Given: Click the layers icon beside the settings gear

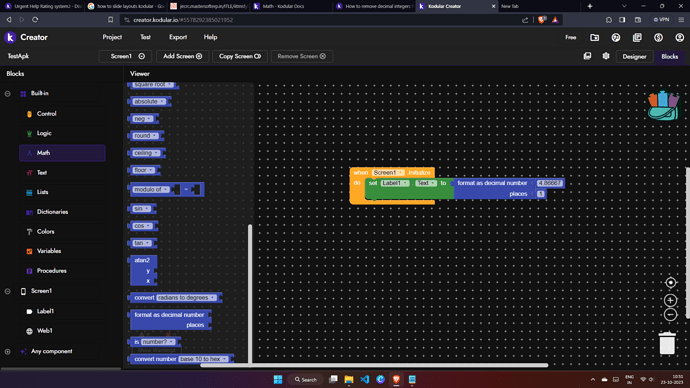Looking at the screenshot, I should pyautogui.click(x=587, y=56).
